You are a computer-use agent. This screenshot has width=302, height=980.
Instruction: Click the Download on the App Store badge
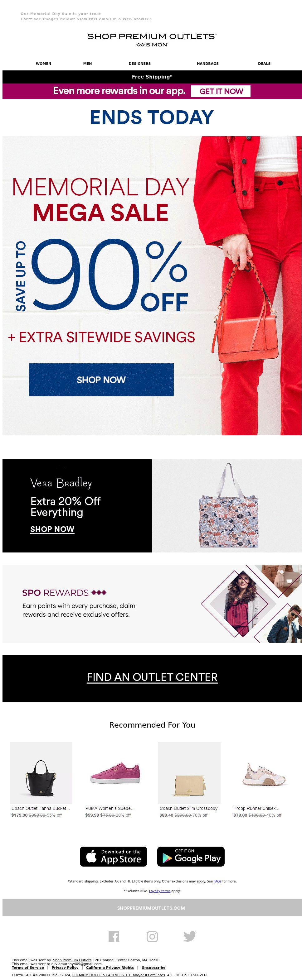114,856
